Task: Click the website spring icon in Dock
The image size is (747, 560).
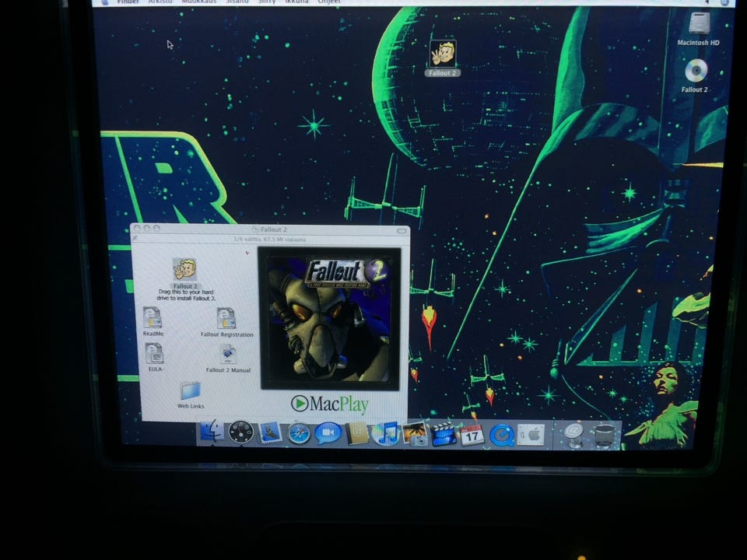Action: pyautogui.click(x=574, y=436)
